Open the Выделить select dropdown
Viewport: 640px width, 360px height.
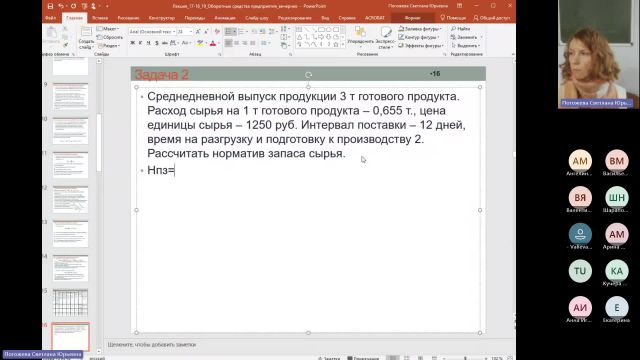tap(466, 46)
